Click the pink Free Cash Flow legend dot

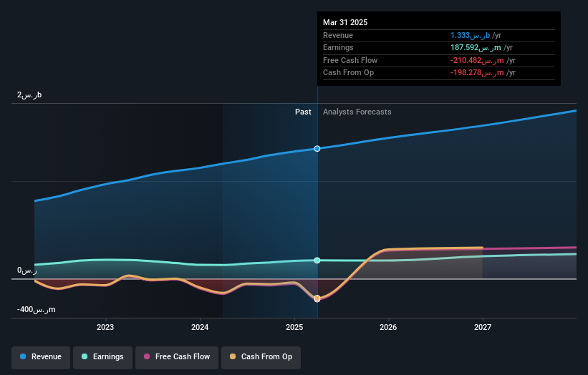point(147,356)
